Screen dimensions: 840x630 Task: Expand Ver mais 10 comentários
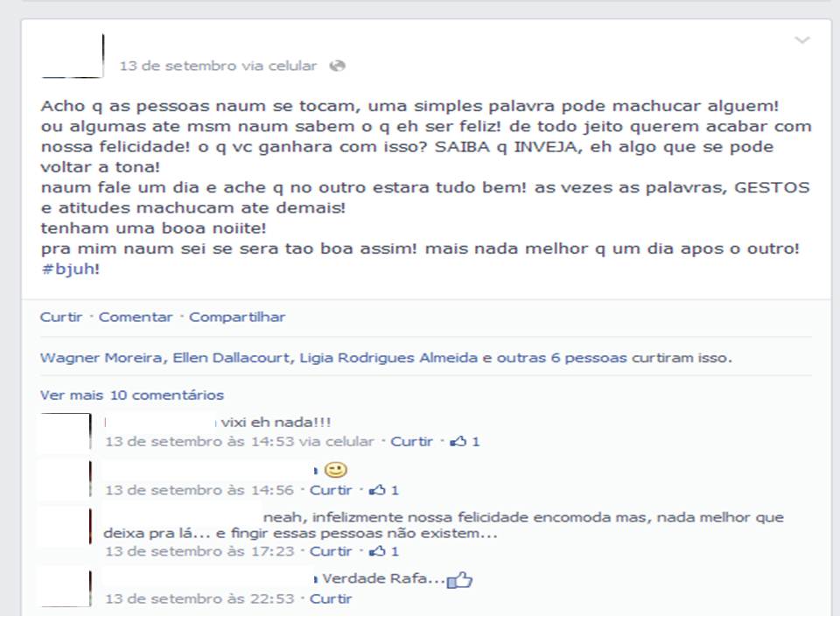132,395
